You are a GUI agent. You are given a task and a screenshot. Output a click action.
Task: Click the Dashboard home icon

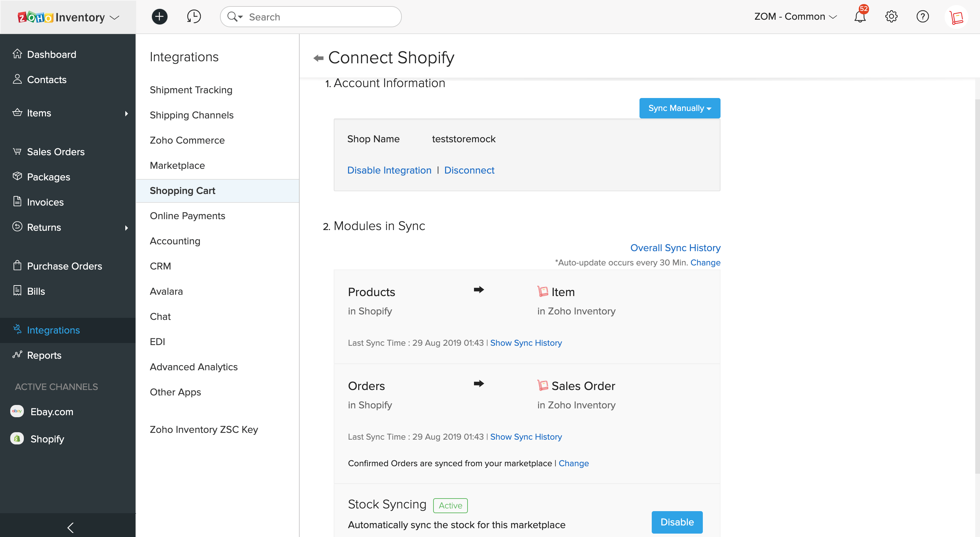point(17,54)
